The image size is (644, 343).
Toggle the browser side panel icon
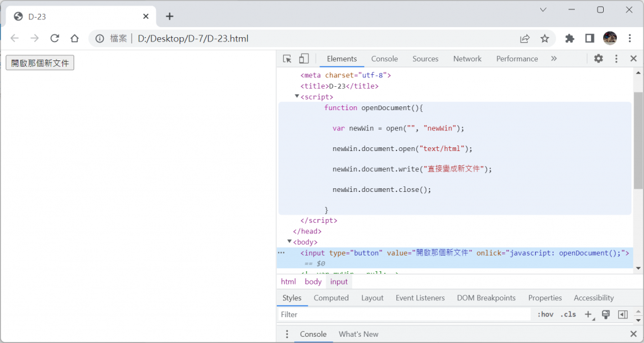pyautogui.click(x=590, y=38)
